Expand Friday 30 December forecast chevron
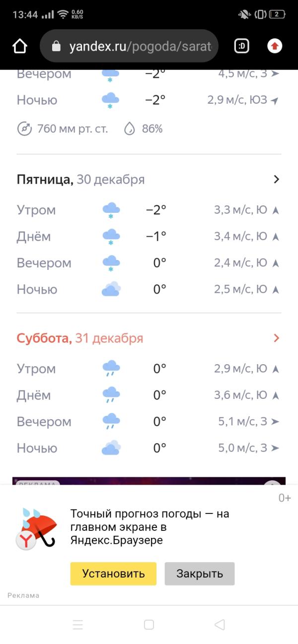This screenshot has width=298, height=644. point(277,180)
